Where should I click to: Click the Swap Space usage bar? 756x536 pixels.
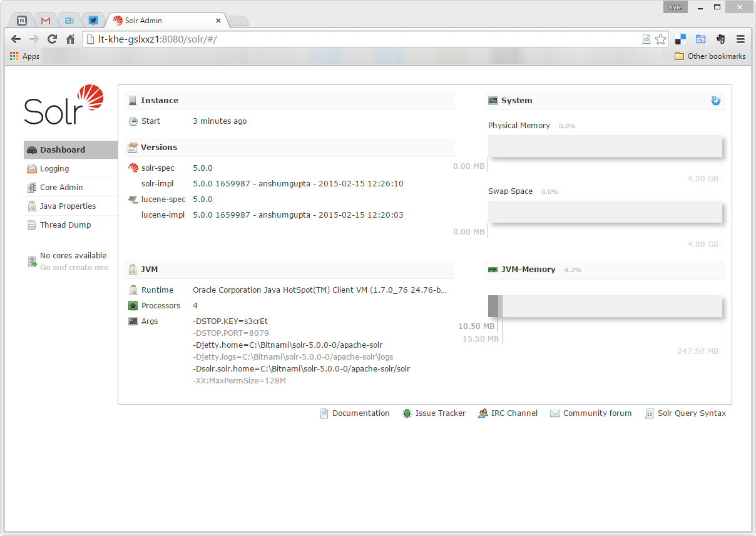(605, 212)
